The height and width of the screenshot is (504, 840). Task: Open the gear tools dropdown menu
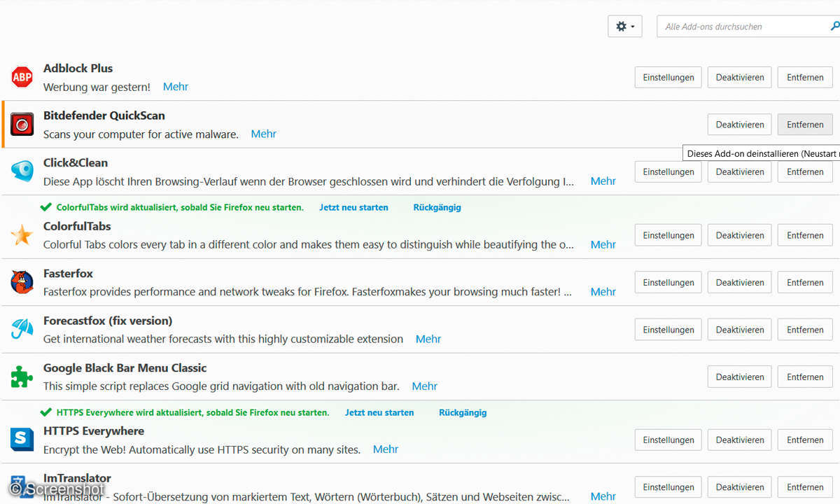625,27
